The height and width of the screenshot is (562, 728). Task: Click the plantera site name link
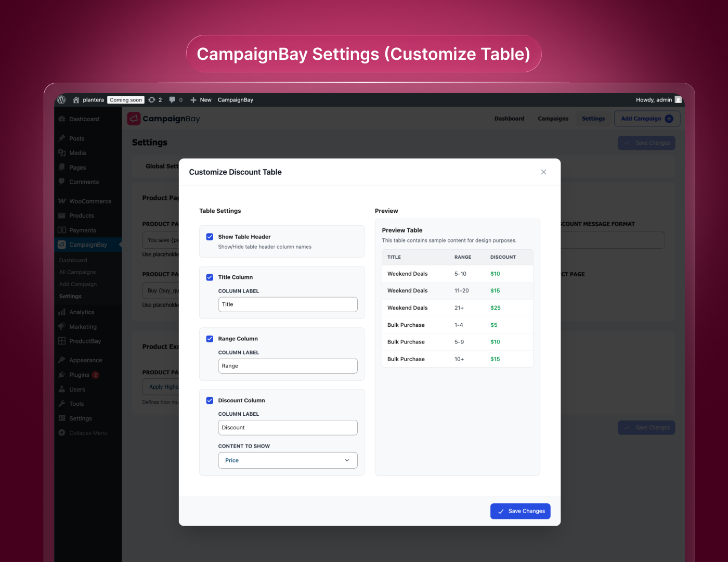tap(93, 100)
